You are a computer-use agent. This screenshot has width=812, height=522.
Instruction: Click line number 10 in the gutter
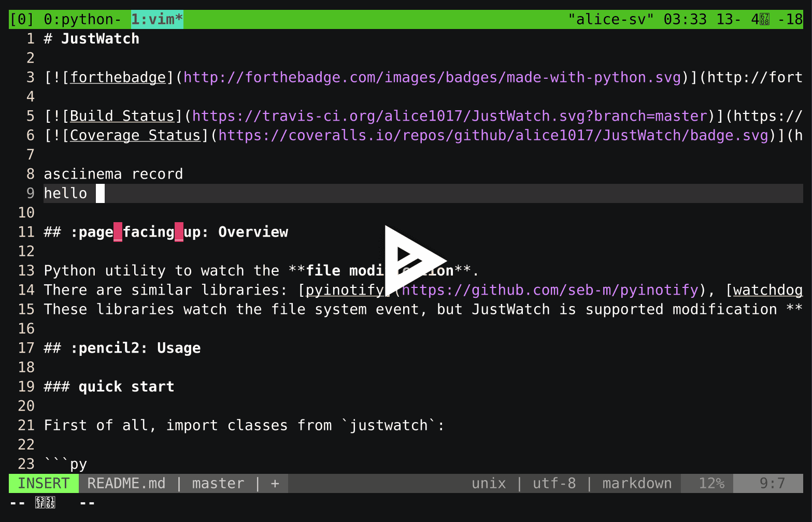[26, 212]
